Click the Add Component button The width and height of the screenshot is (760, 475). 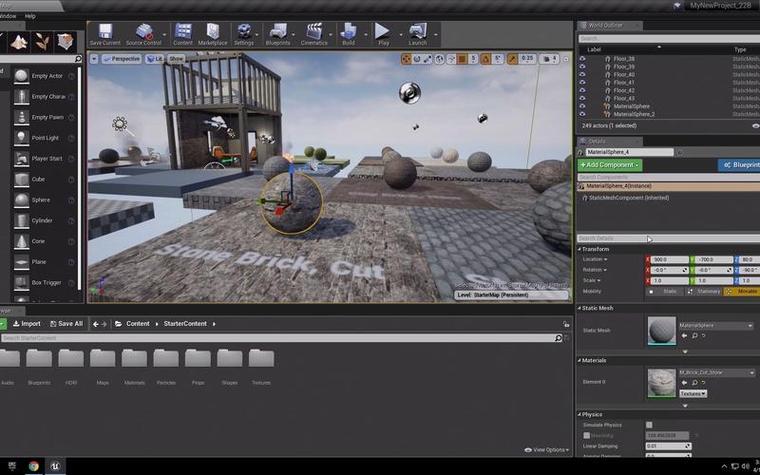610,165
